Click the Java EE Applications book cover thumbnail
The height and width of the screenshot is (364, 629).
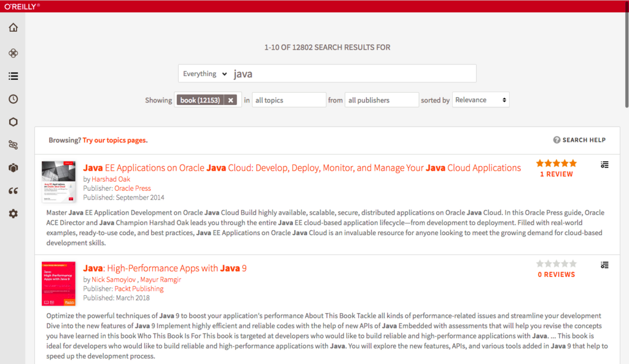(58, 182)
